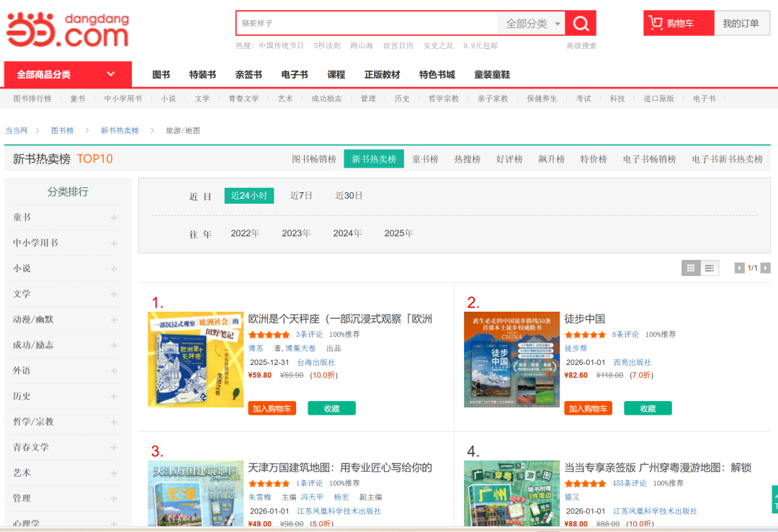Switch to 童书榜 tab
The width and height of the screenshot is (778, 532).
pyautogui.click(x=425, y=159)
